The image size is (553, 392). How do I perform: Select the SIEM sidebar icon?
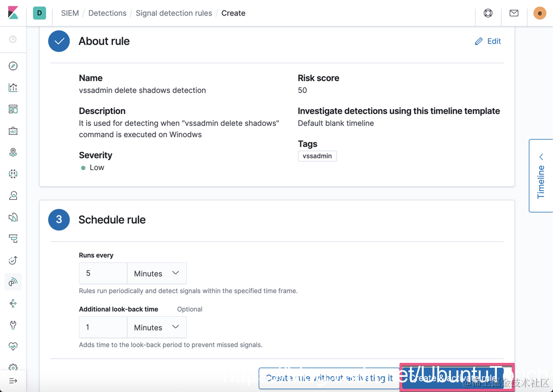pyautogui.click(x=13, y=282)
